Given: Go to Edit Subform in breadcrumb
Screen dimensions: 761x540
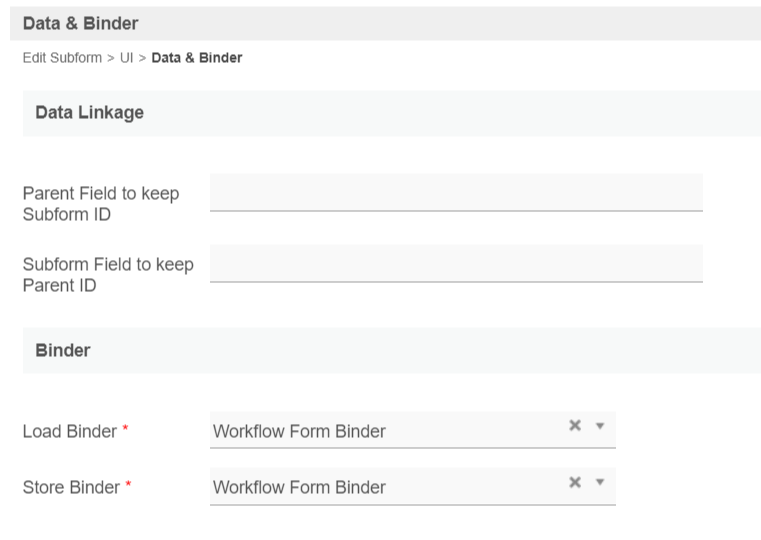Looking at the screenshot, I should pos(62,58).
